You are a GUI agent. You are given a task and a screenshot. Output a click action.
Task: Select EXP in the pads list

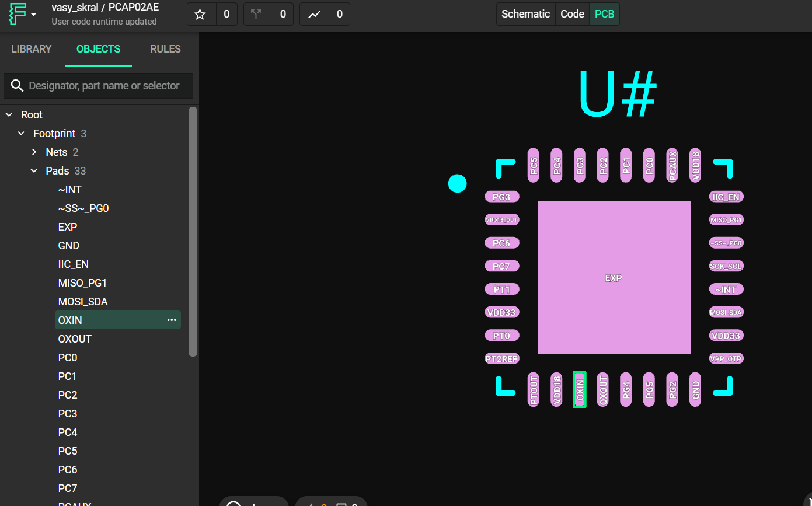pyautogui.click(x=68, y=227)
